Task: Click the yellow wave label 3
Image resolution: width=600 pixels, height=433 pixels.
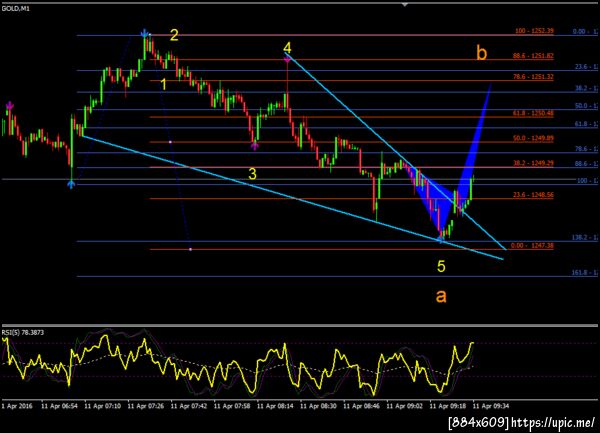Action: pos(253,174)
